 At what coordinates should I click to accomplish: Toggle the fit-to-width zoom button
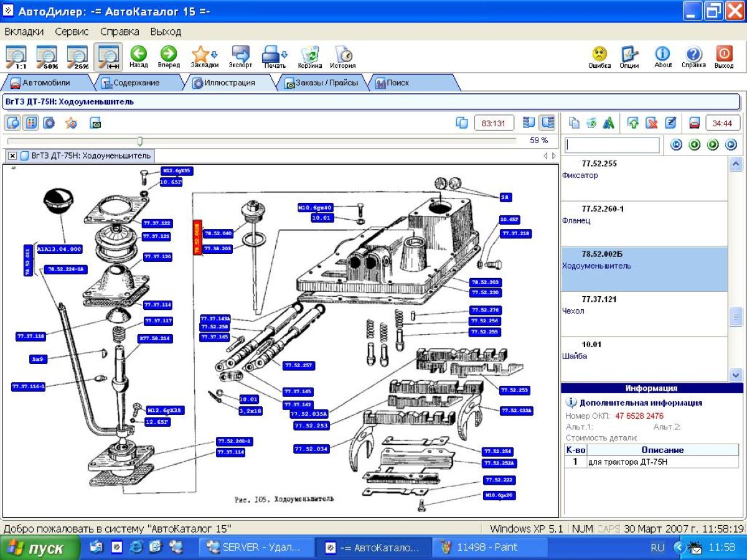coord(108,56)
